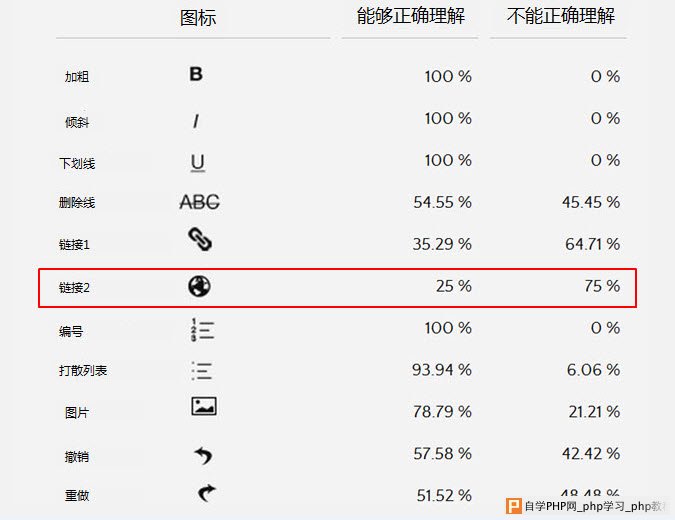
Task: Click the 不能正确理解 column header
Action: click(561, 16)
